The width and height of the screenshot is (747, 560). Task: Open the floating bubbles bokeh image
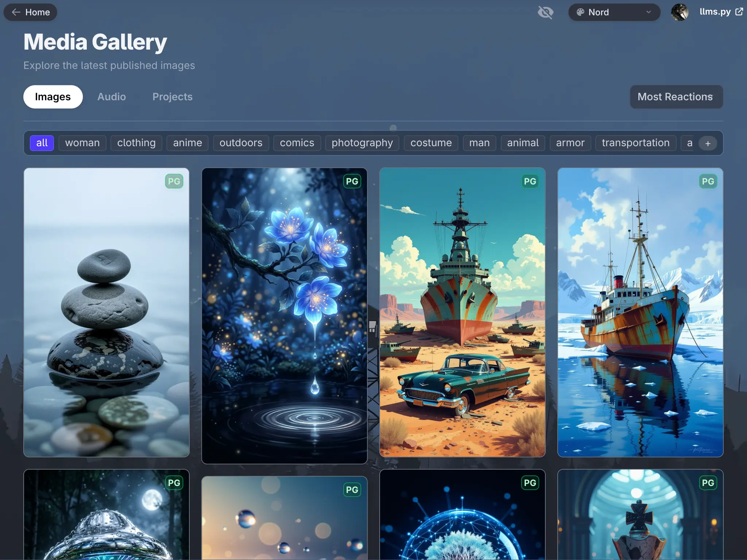[285, 518]
